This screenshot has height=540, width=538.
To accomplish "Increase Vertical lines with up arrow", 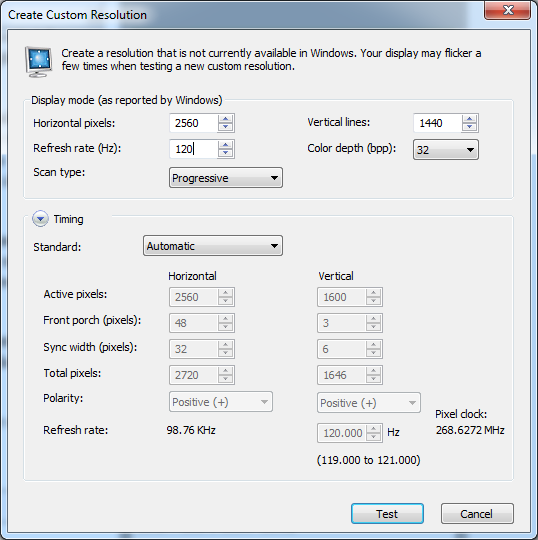I will 469,119.
